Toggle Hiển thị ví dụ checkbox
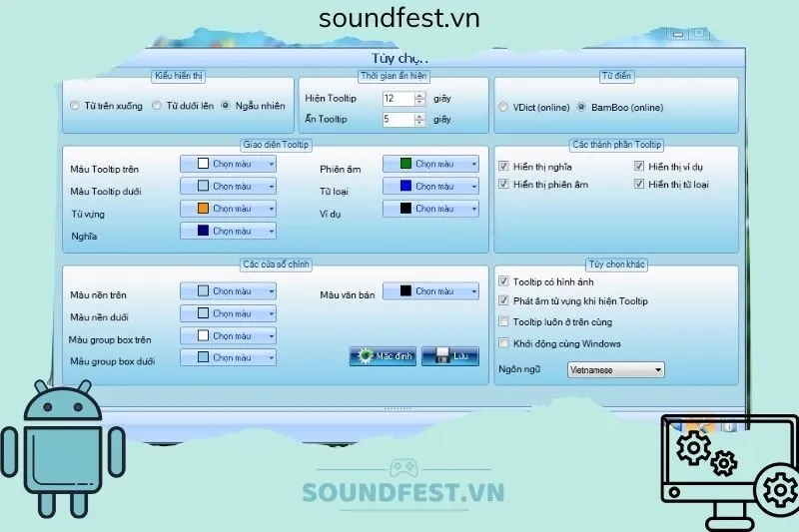The width and height of the screenshot is (799, 532). pyautogui.click(x=640, y=167)
